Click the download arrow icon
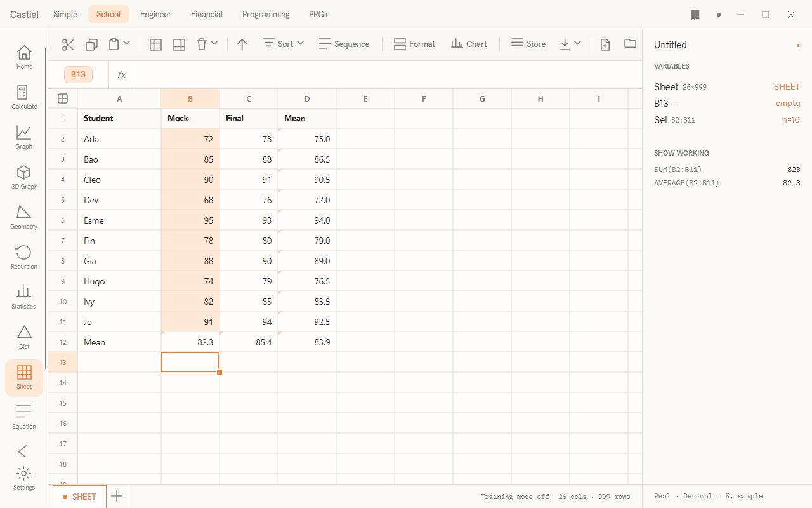Image resolution: width=812 pixels, height=508 pixels. (565, 44)
